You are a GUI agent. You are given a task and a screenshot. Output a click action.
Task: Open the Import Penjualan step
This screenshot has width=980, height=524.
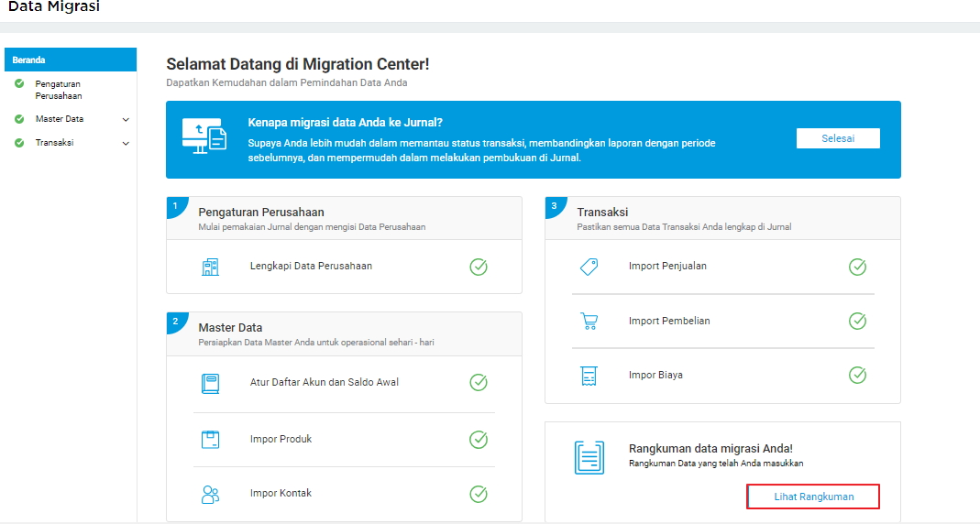(x=667, y=266)
